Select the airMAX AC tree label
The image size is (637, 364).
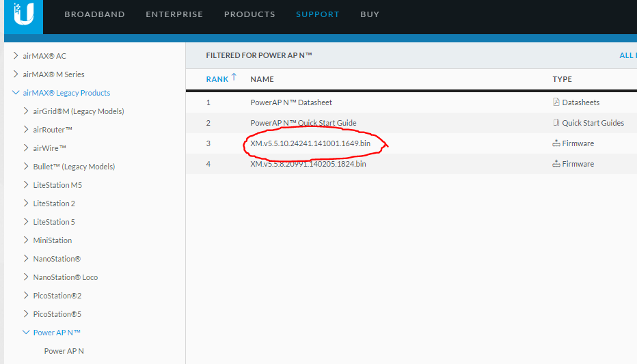pyautogui.click(x=44, y=56)
